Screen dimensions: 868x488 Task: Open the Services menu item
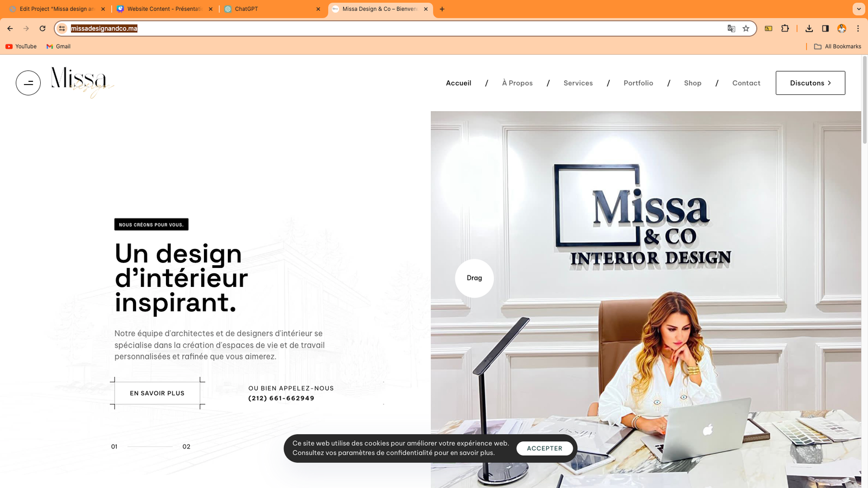578,83
